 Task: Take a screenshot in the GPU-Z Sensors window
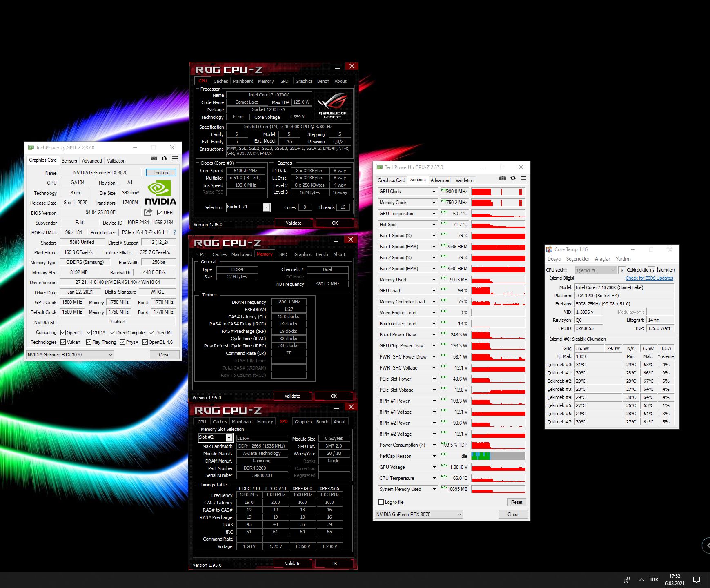tap(503, 178)
